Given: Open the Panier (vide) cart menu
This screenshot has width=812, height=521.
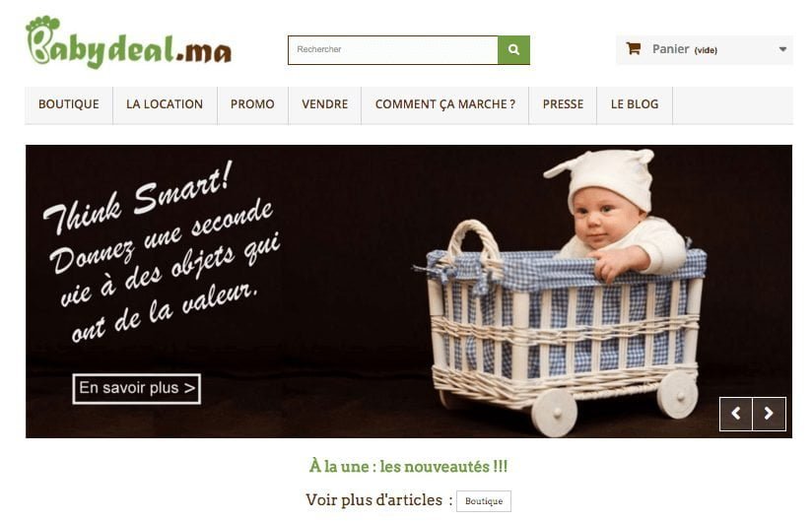Looking at the screenshot, I should point(705,49).
